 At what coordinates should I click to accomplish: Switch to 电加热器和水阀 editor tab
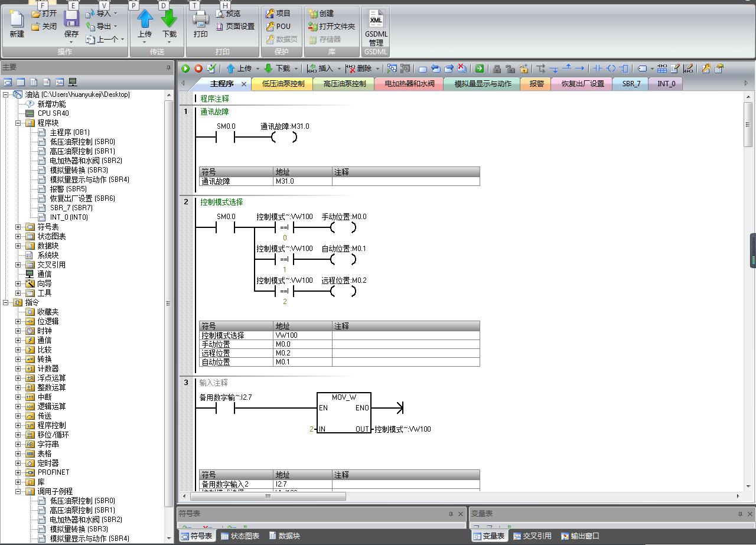[409, 84]
